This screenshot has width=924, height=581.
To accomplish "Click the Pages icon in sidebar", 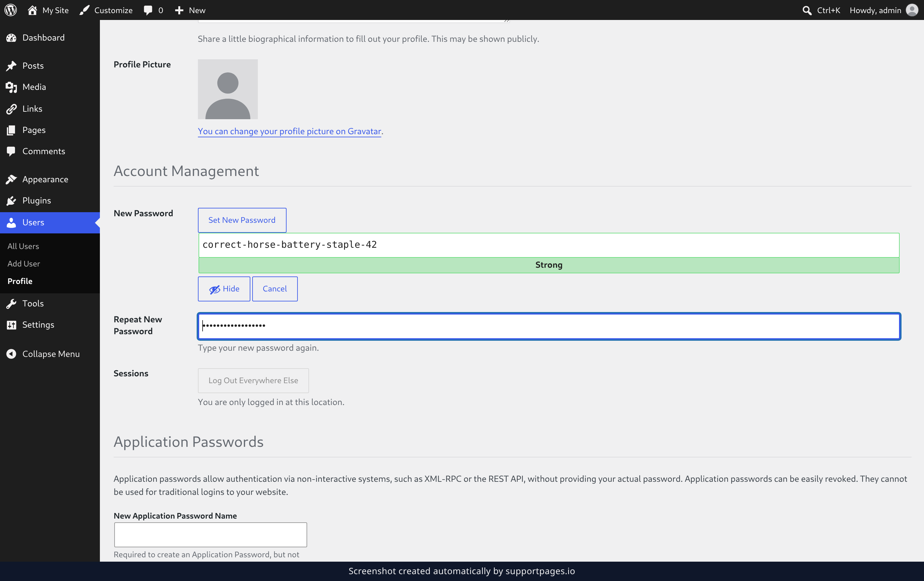I will tap(11, 130).
